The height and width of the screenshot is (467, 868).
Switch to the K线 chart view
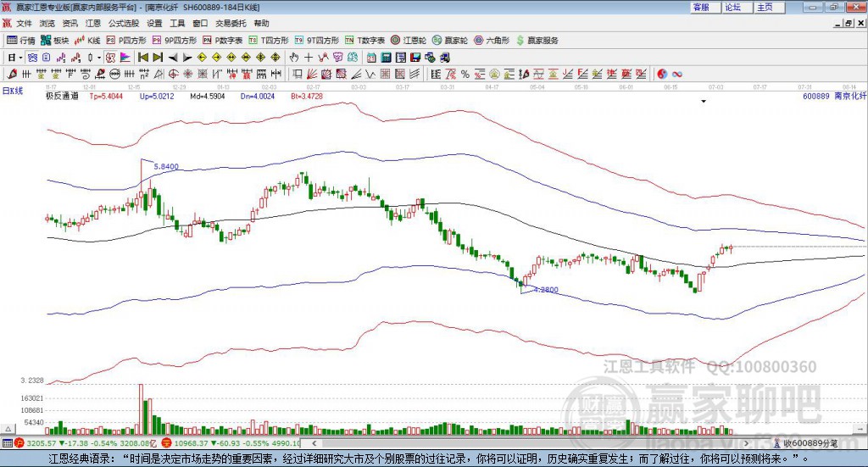[87, 41]
